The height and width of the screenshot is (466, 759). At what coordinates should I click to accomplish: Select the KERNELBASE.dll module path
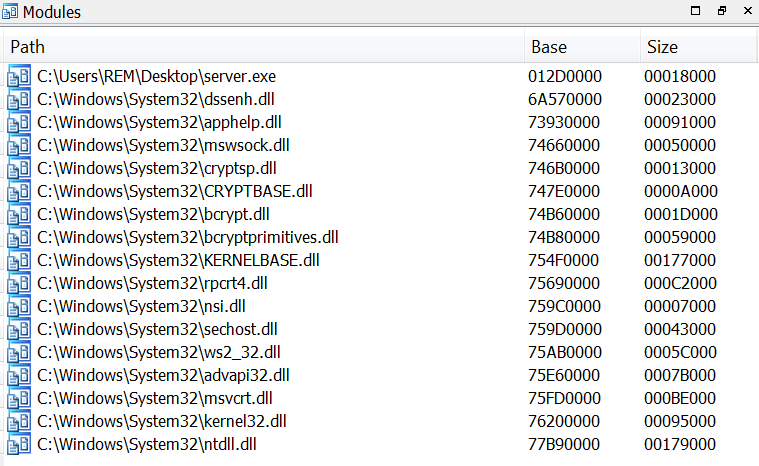tap(178, 260)
